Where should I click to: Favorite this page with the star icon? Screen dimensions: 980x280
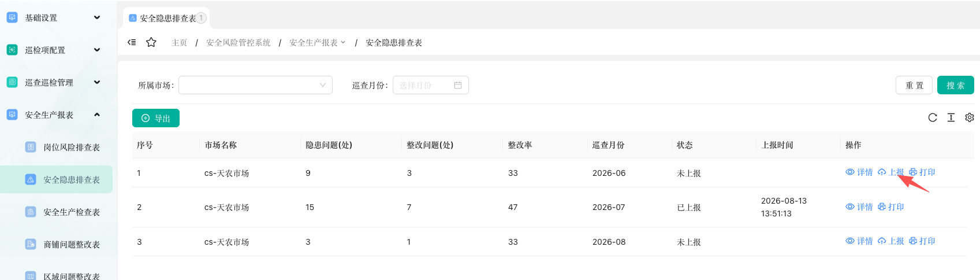tap(151, 42)
